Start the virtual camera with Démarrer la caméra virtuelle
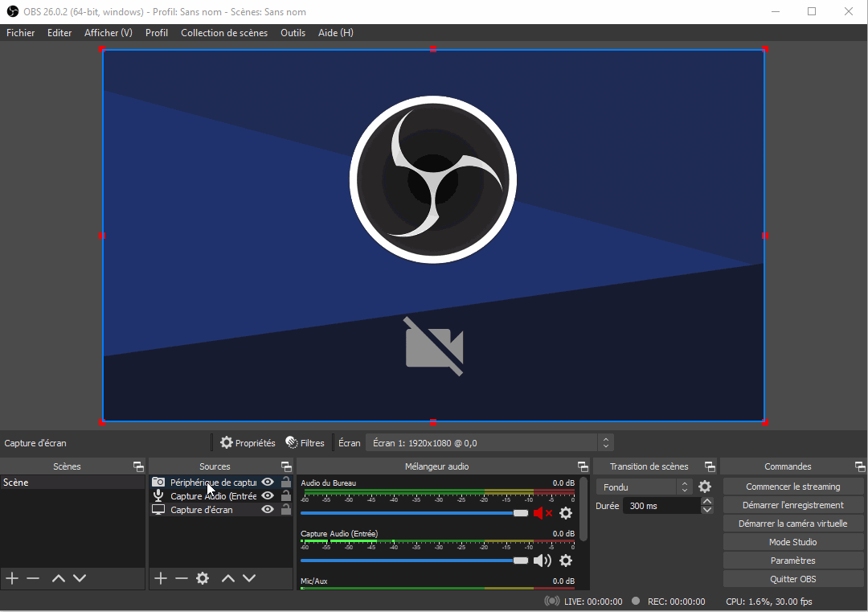Screen dimensions: 868x612 [x=793, y=524]
